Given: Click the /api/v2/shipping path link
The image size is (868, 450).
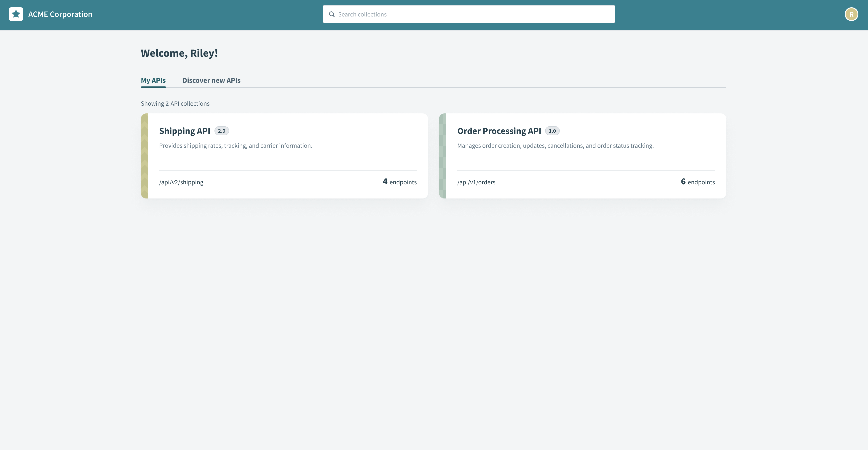Looking at the screenshot, I should (x=181, y=182).
